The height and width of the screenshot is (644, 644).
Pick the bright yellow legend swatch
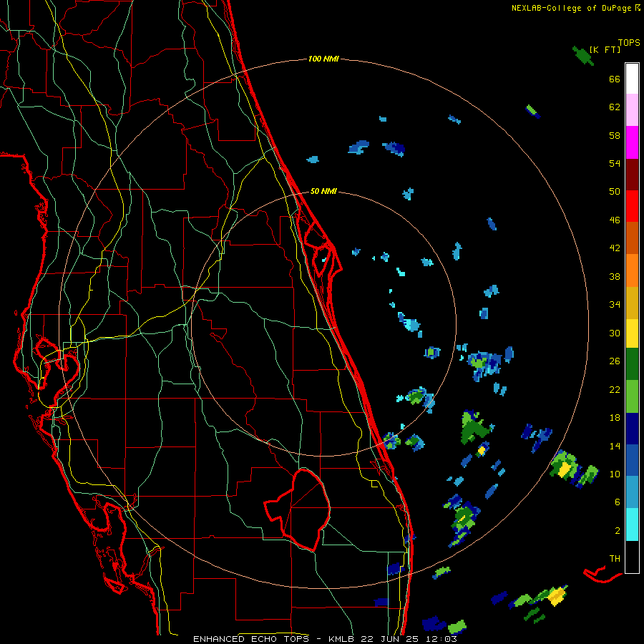[x=632, y=333]
